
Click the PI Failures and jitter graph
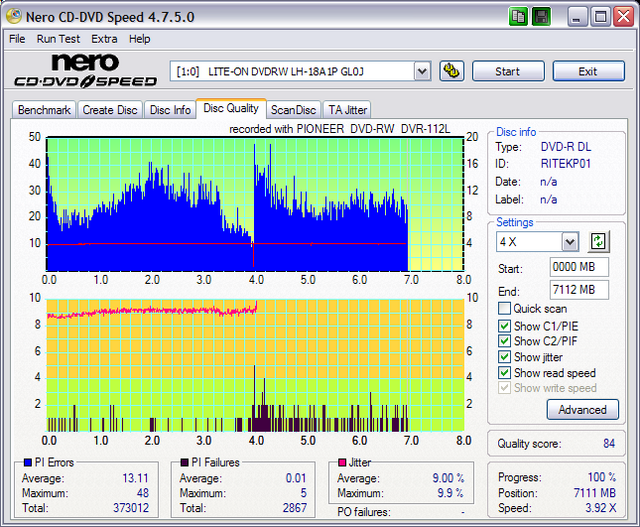[255, 365]
